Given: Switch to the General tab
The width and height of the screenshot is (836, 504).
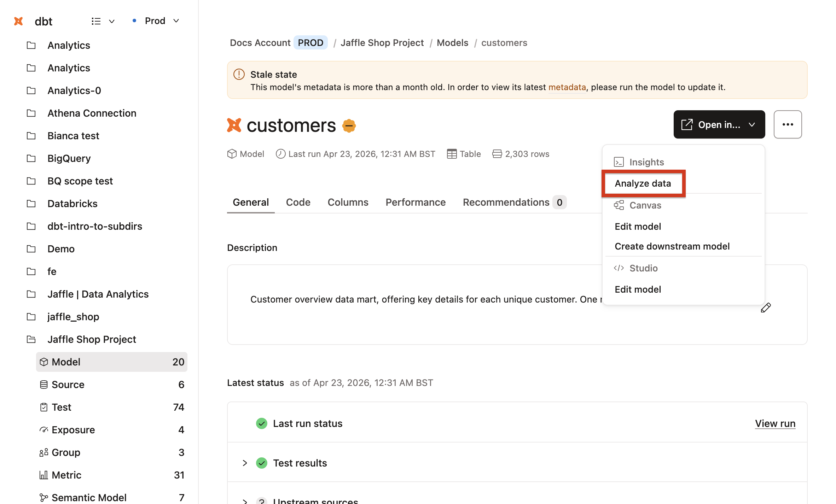Looking at the screenshot, I should [x=251, y=202].
